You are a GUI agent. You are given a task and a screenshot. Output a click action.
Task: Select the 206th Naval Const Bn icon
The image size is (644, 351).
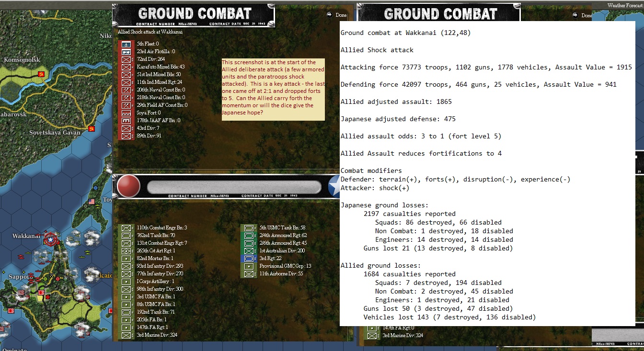click(x=126, y=90)
